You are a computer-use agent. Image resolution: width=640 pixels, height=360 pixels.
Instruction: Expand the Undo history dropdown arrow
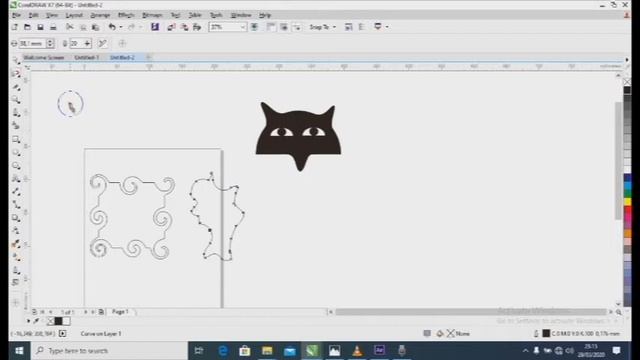coord(121,27)
